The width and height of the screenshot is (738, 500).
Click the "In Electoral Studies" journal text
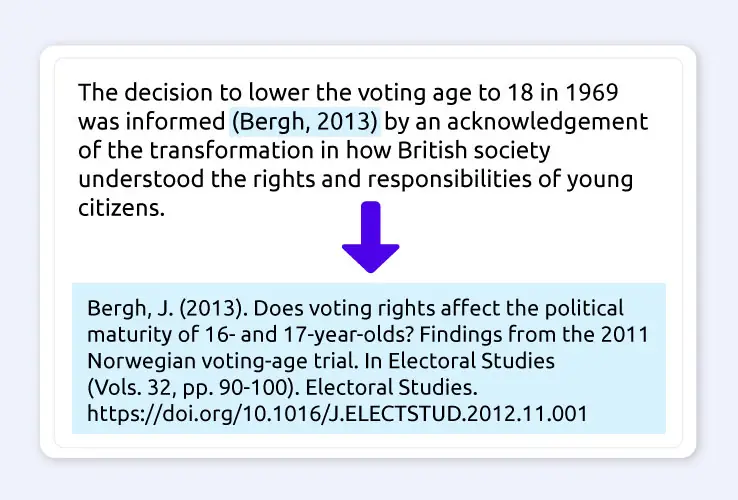[470, 358]
